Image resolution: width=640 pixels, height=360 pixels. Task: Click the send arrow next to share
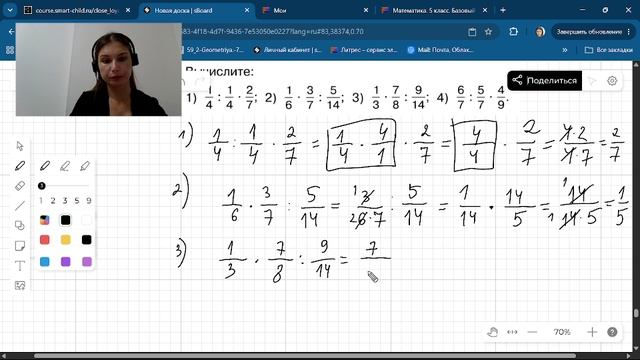(x=592, y=81)
